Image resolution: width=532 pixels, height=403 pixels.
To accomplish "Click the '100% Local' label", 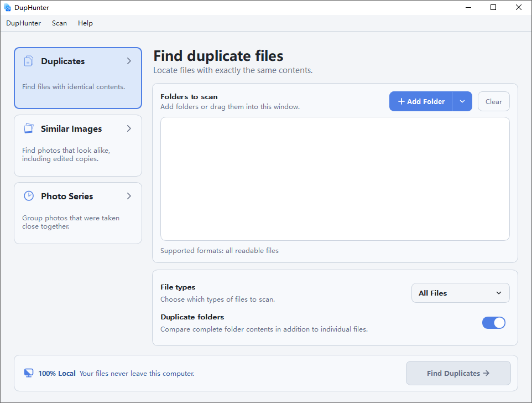I will pyautogui.click(x=56, y=374).
